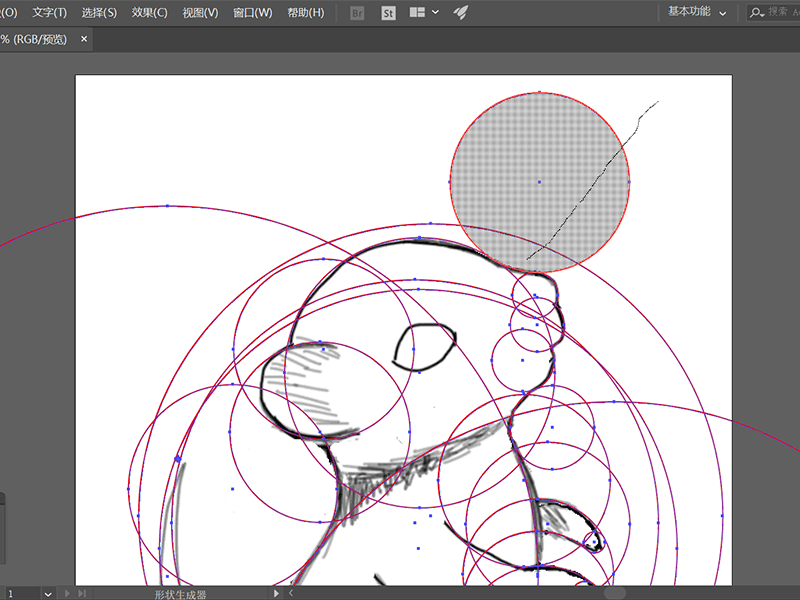Open the 文字(T) menu
Viewport: 800px width, 600px height.
49,13
